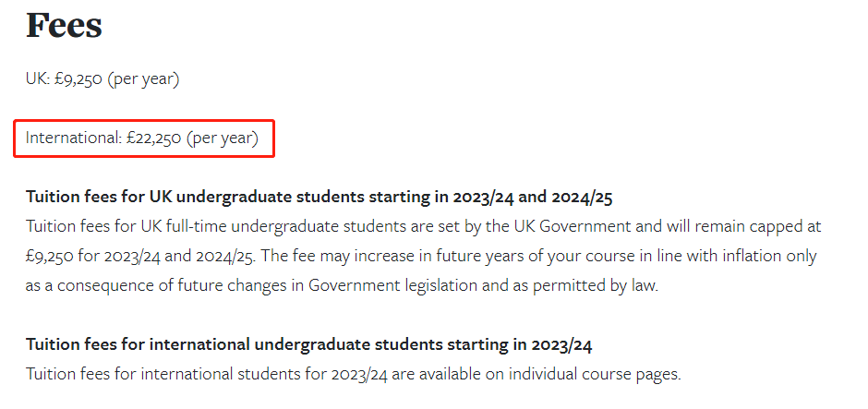868x409 pixels.
Task: Select the International £22,250 amount
Action: (153, 138)
